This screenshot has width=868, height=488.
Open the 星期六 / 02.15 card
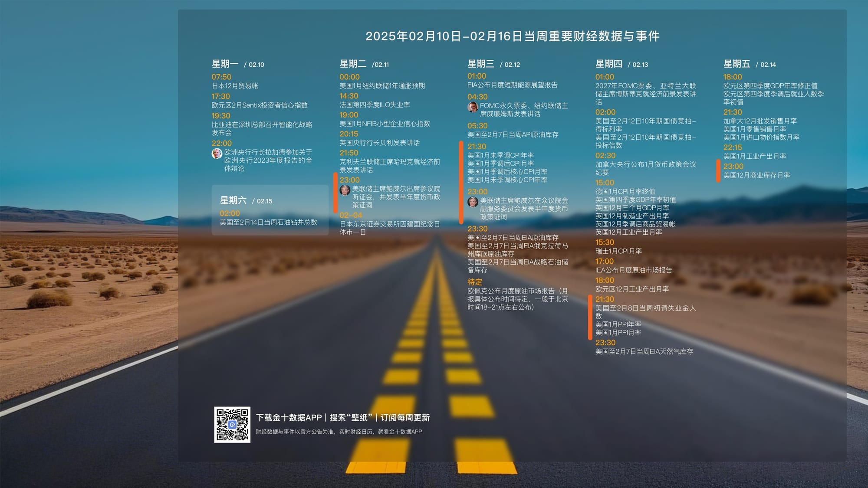(270, 210)
